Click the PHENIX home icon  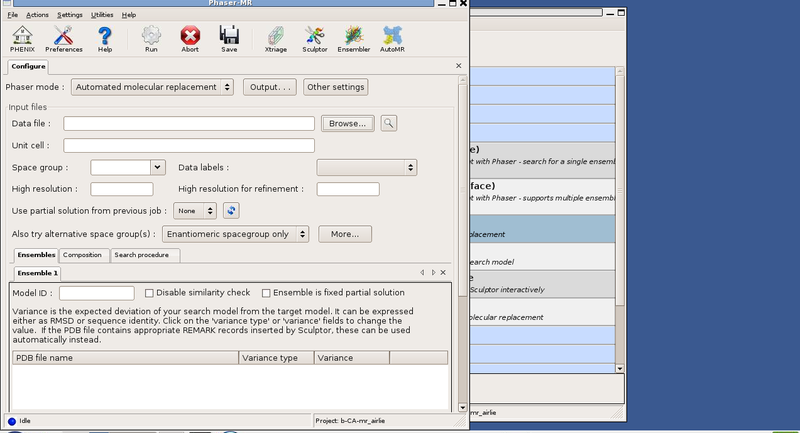[x=22, y=37]
